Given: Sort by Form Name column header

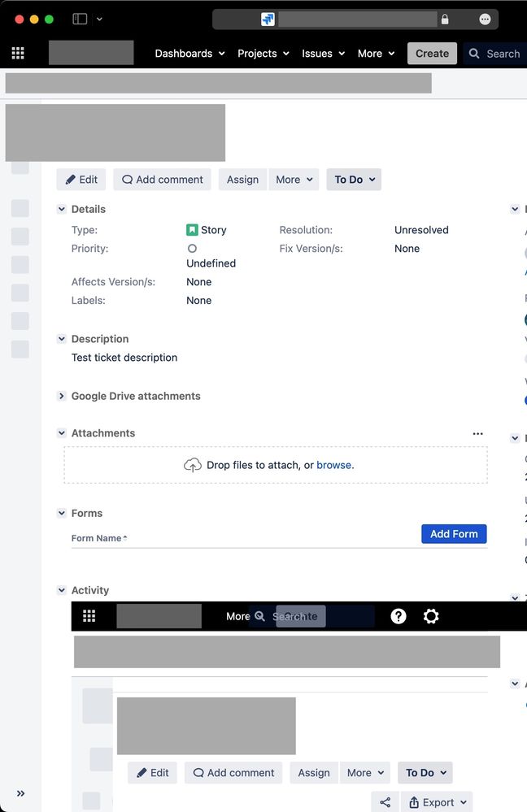Looking at the screenshot, I should [x=99, y=538].
